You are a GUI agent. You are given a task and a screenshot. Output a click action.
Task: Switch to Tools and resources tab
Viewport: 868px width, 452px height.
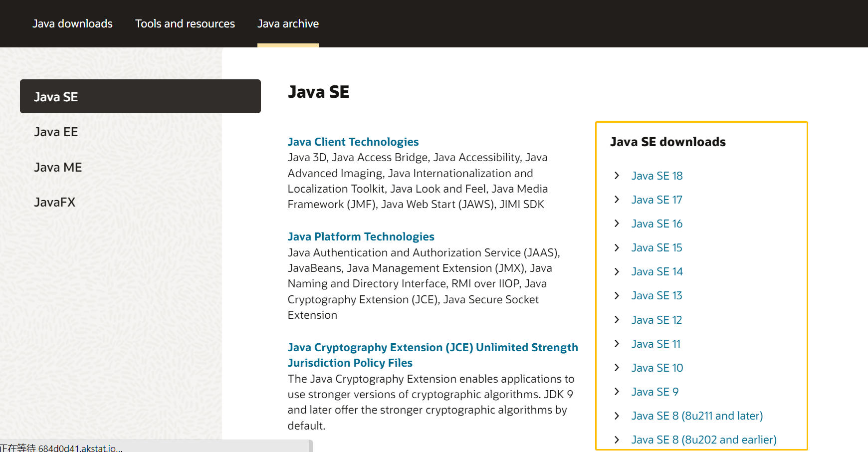coord(185,23)
